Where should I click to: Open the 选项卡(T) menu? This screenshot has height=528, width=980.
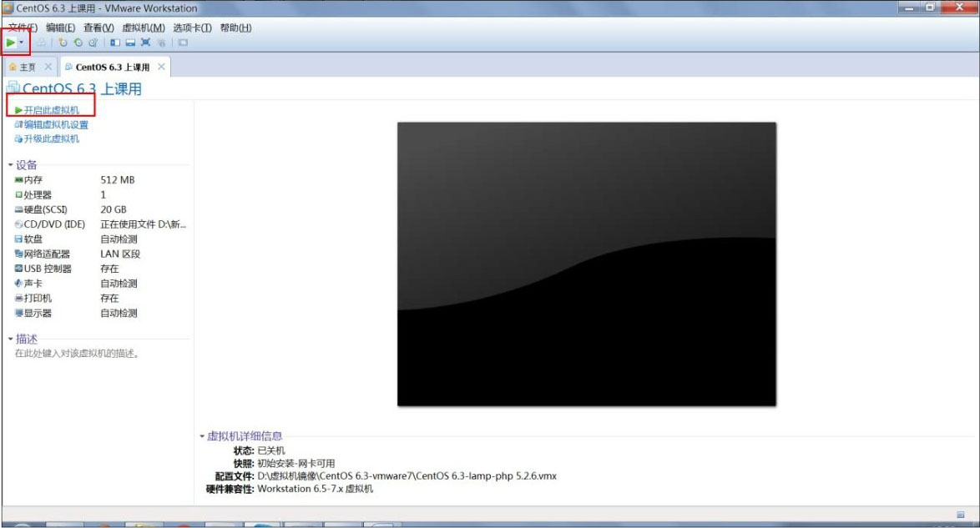pyautogui.click(x=193, y=28)
